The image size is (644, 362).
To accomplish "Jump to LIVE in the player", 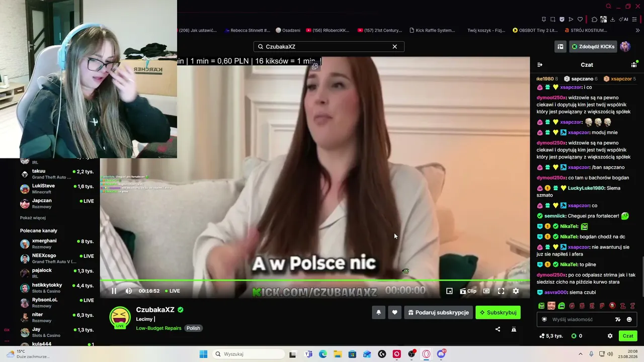I will click(x=172, y=291).
